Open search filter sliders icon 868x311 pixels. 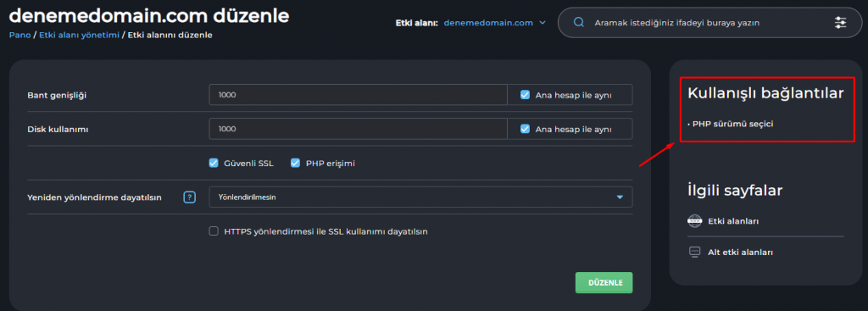point(840,23)
